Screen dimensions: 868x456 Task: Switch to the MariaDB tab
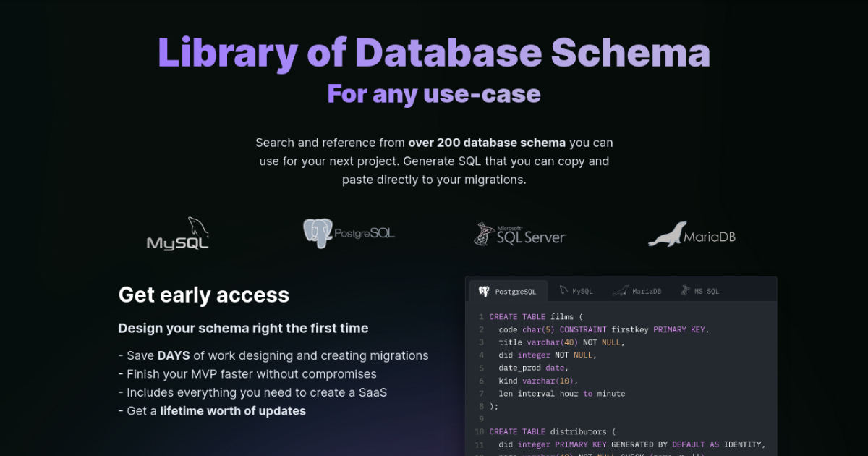637,290
